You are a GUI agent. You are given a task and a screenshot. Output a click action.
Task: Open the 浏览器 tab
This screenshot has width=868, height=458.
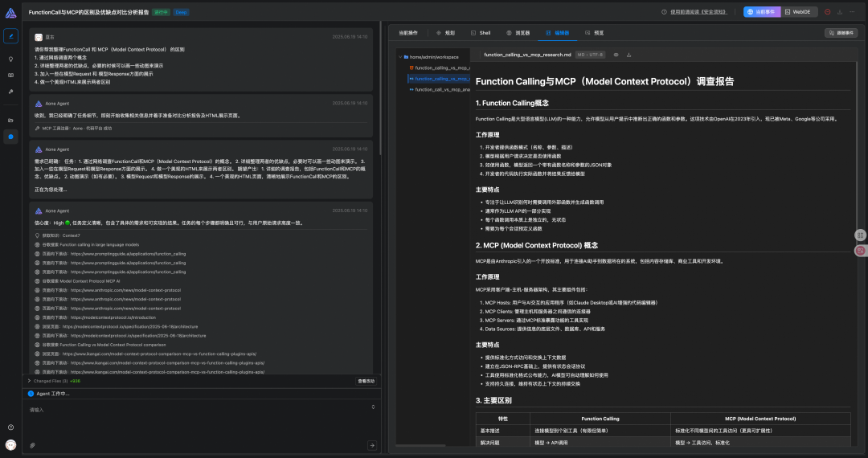518,33
